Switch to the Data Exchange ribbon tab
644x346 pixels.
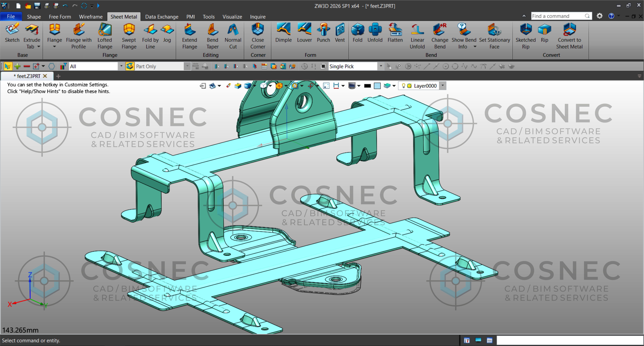162,17
